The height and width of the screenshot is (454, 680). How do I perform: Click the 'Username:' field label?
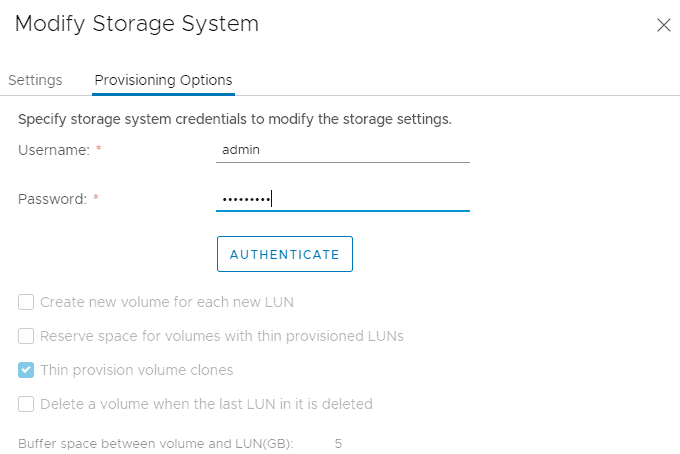[54, 149]
